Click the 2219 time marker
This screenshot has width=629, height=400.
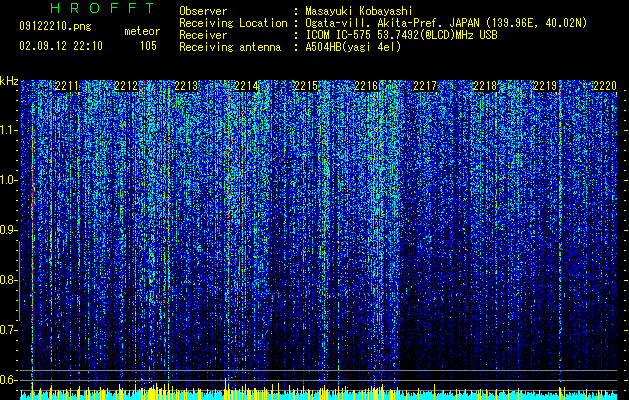click(x=545, y=86)
